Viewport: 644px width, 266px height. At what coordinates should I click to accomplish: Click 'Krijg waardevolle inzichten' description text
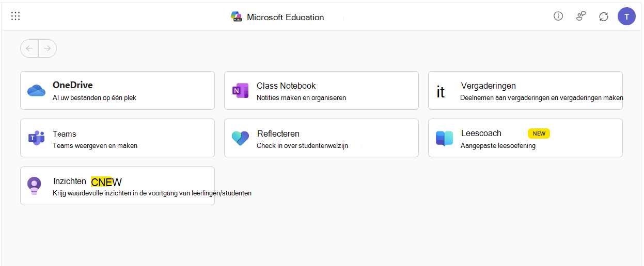152,193
